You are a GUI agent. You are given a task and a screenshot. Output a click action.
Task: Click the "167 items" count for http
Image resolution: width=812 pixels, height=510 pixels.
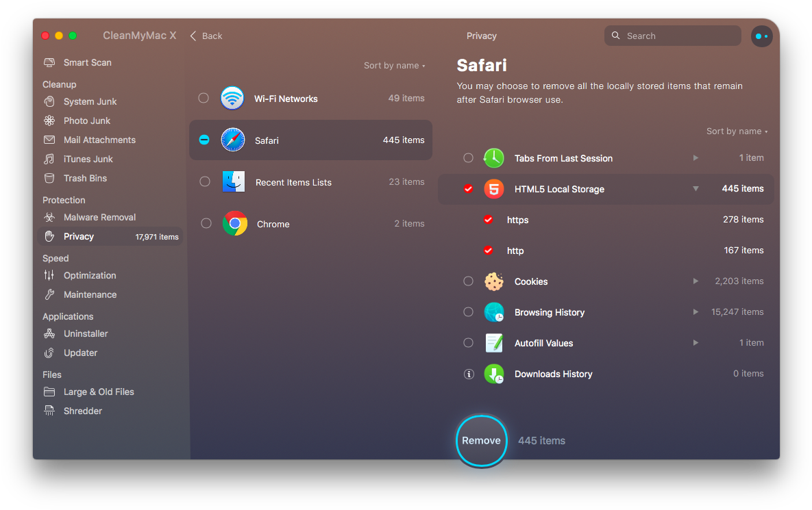click(743, 251)
